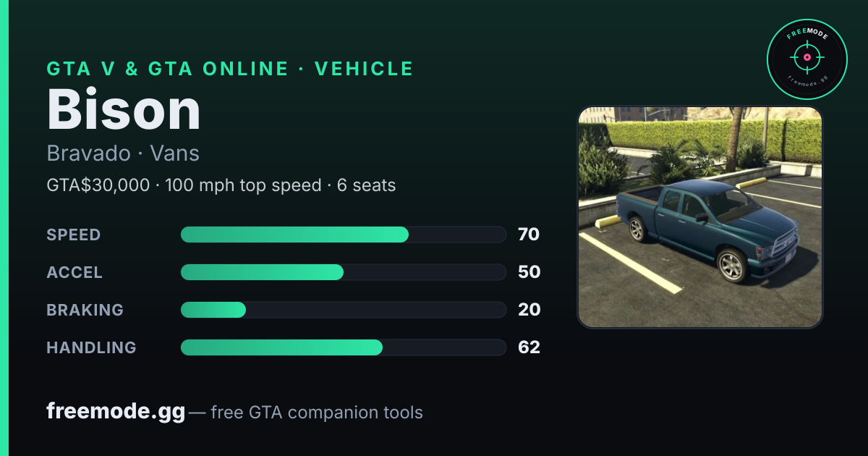868x456 pixels.
Task: Open the Bison truck photo thumbnail
Action: (700, 218)
